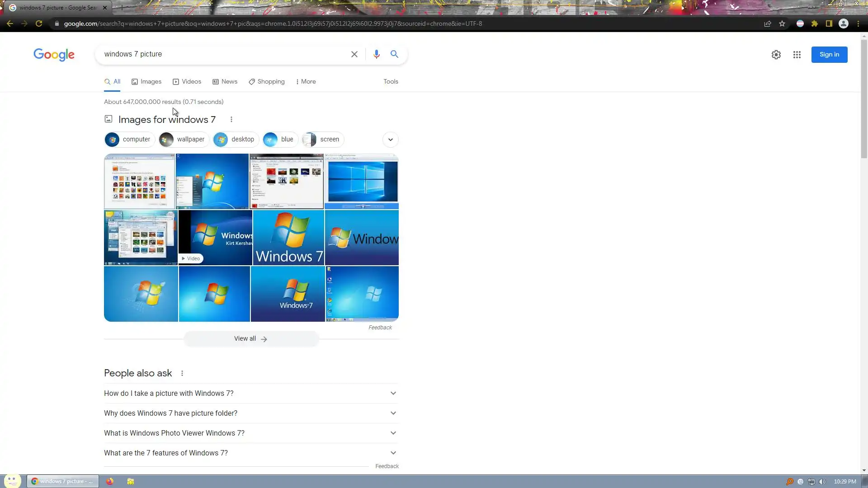Open the Google apps grid icon
Viewport: 868px width, 488px height.
797,55
